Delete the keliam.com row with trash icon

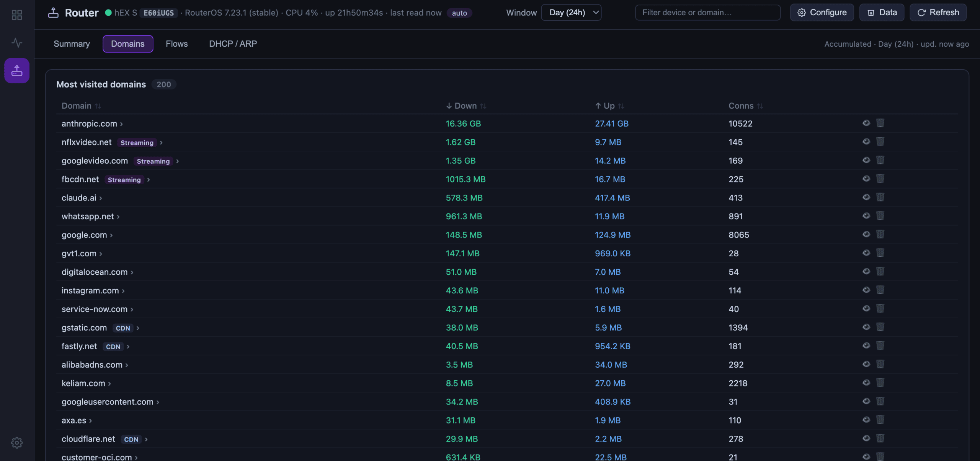tap(880, 383)
